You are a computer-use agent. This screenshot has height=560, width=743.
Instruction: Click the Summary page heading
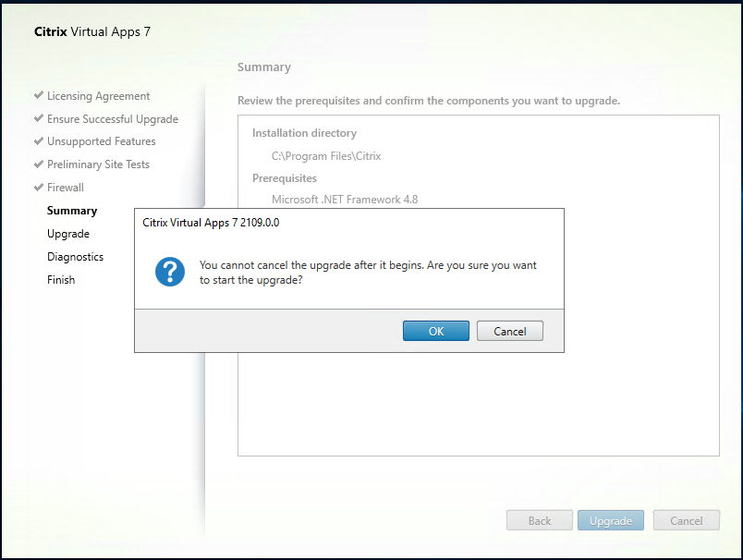coord(264,67)
